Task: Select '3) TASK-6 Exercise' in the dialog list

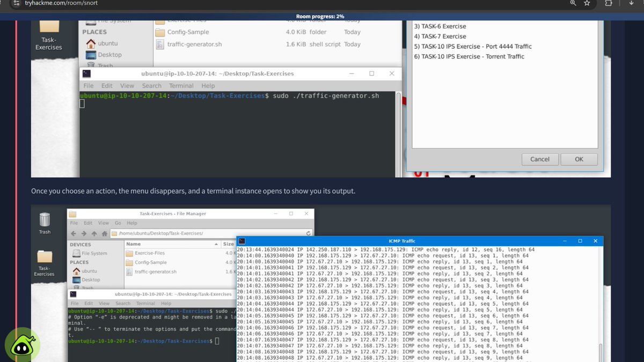Action: (x=440, y=26)
